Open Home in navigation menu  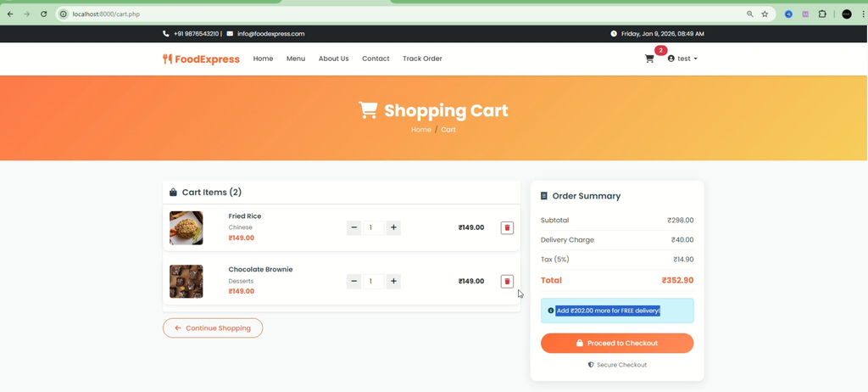[x=263, y=59]
